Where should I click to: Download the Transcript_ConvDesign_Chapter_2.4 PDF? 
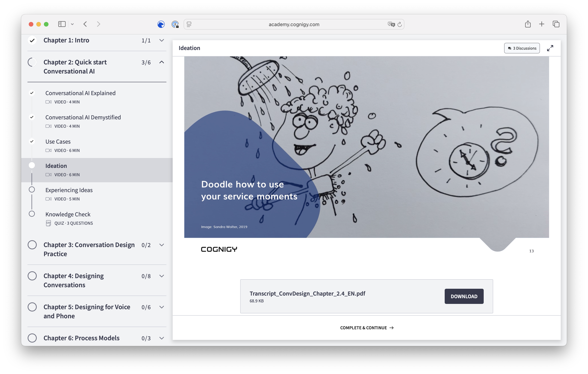pos(464,296)
